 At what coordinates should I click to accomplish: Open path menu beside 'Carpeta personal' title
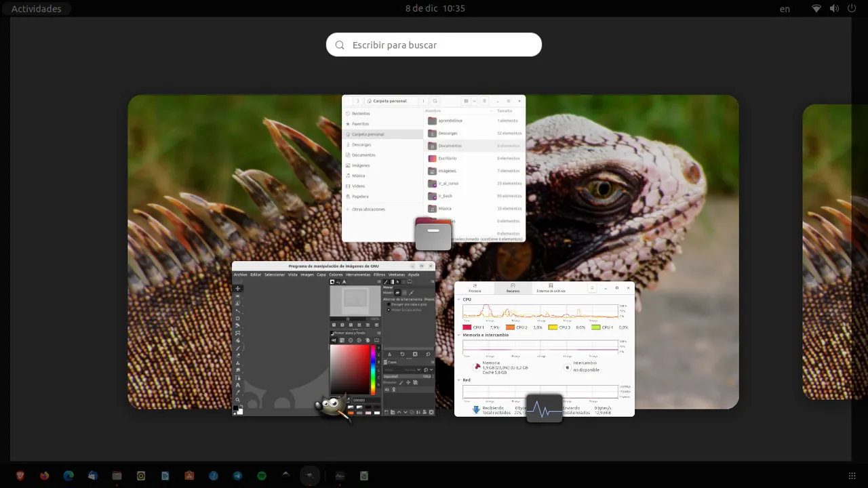pyautogui.click(x=423, y=101)
